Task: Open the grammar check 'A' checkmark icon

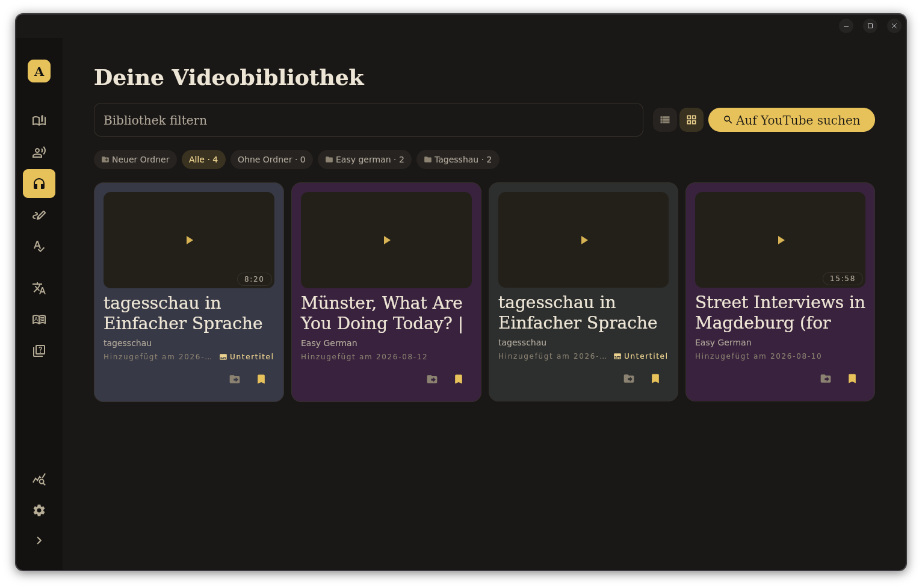Action: [x=39, y=246]
